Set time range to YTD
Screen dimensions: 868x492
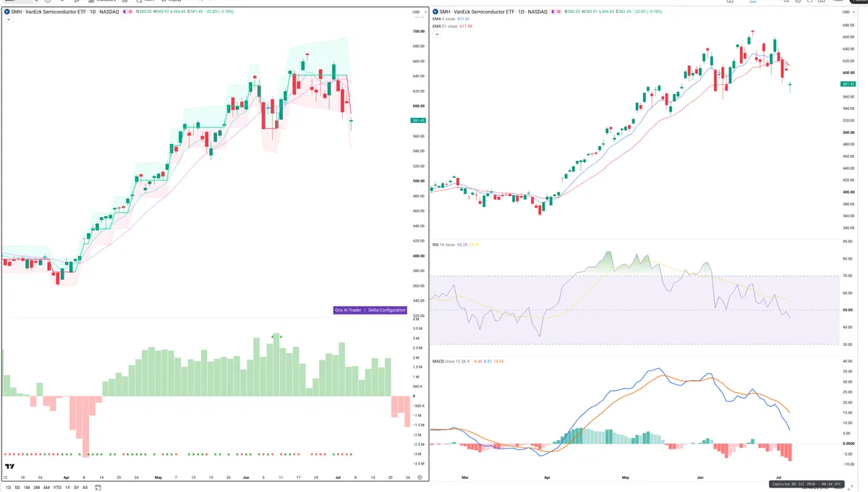(57, 488)
